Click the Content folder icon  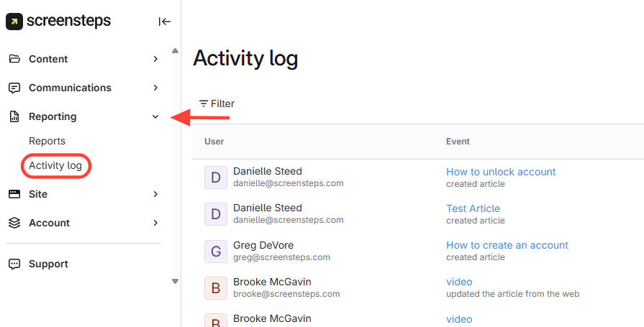coord(14,59)
